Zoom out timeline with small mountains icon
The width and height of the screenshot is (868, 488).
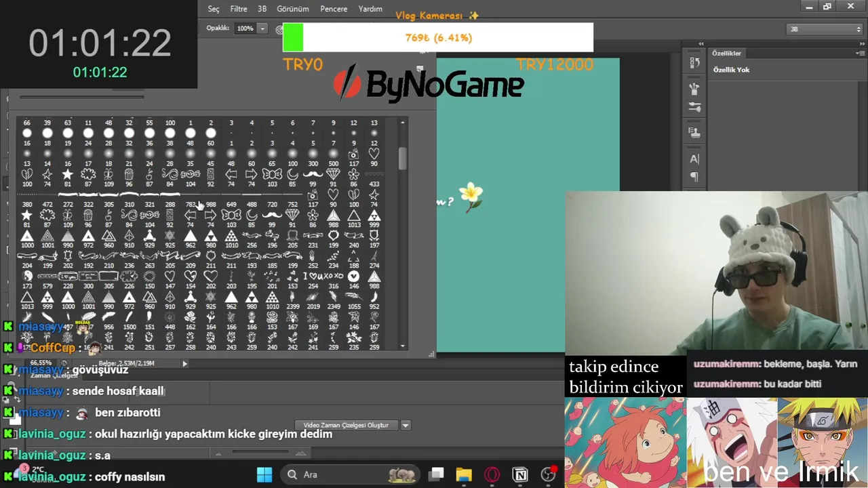click(x=218, y=453)
